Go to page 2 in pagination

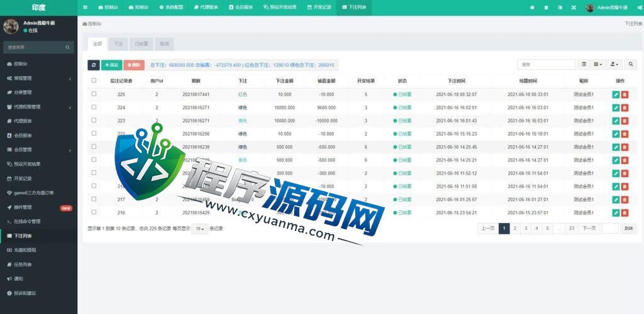[515, 229]
